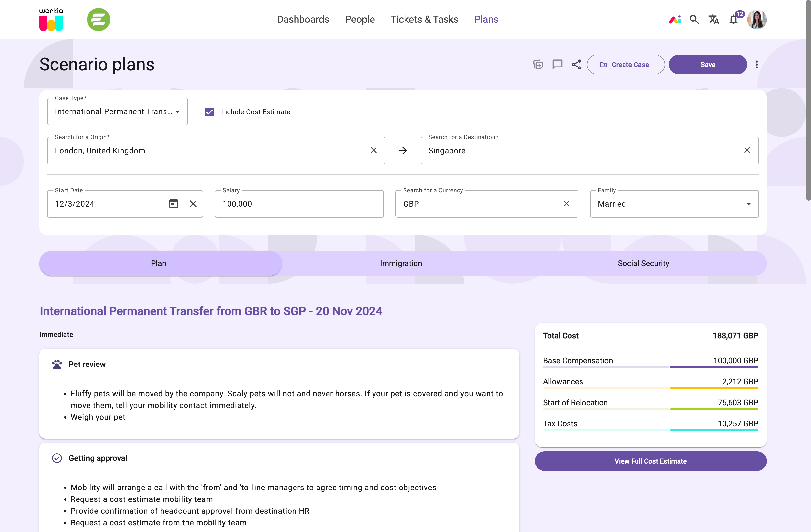Open notifications showing 12 alerts
This screenshot has width=811, height=532.
point(733,19)
